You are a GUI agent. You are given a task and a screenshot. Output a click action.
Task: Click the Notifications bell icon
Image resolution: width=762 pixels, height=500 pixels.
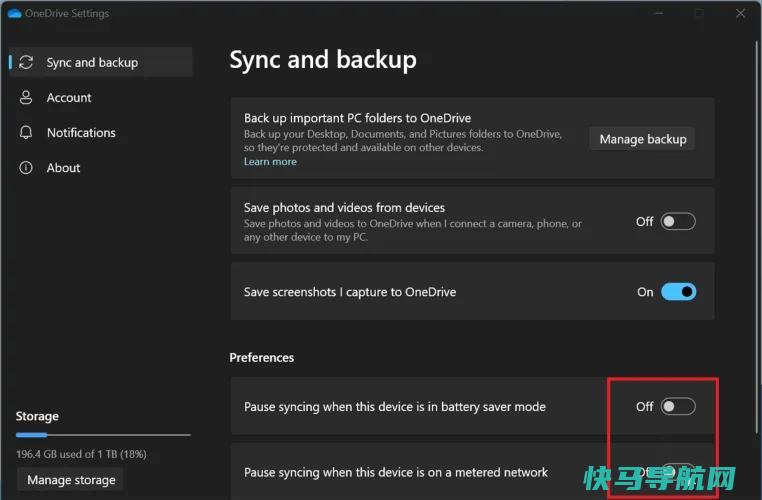point(26,132)
